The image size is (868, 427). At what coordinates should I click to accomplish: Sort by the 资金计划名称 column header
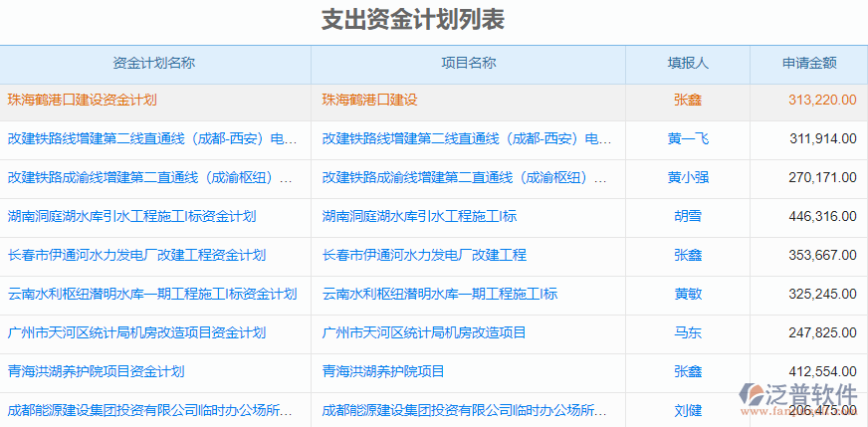coord(154,63)
